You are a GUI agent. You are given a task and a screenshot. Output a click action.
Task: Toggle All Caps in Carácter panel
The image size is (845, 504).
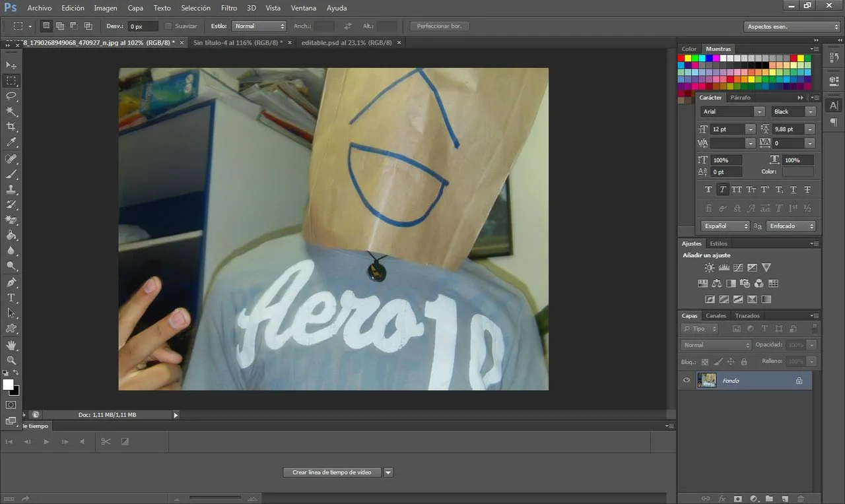(x=737, y=189)
